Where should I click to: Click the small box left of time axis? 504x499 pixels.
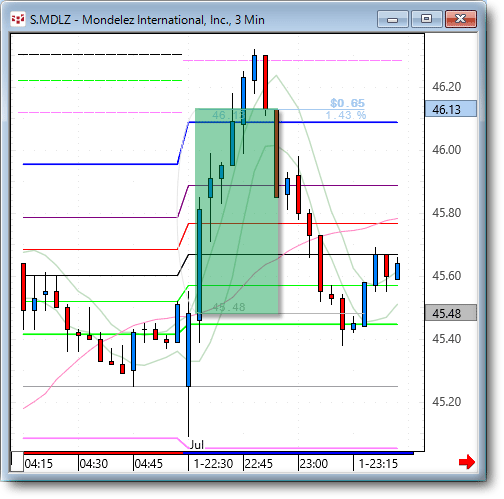(17, 462)
